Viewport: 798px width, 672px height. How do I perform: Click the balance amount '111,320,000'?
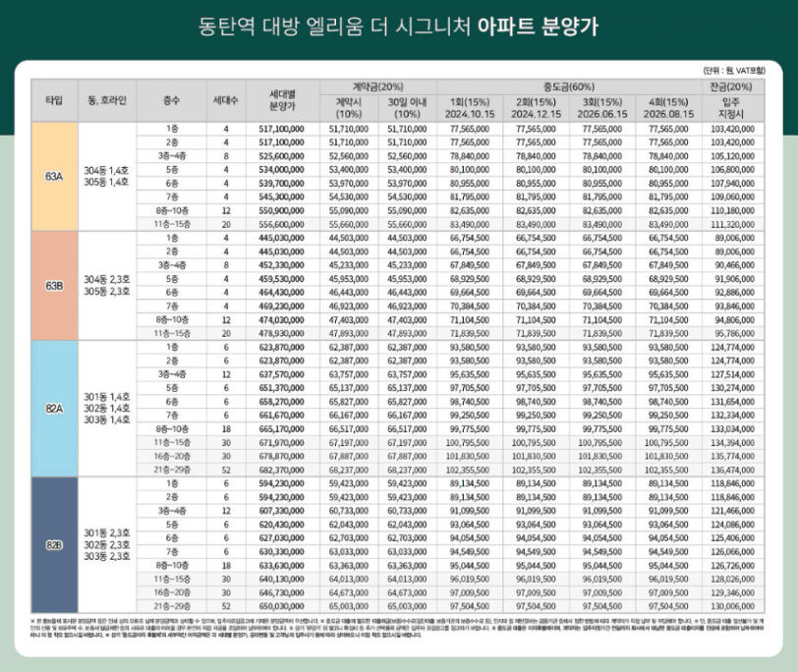tap(732, 224)
